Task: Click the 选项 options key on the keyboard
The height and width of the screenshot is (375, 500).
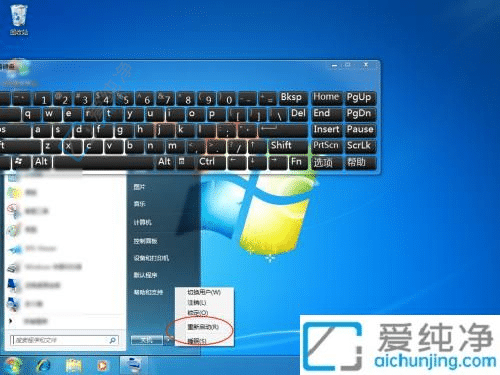Action: point(327,162)
